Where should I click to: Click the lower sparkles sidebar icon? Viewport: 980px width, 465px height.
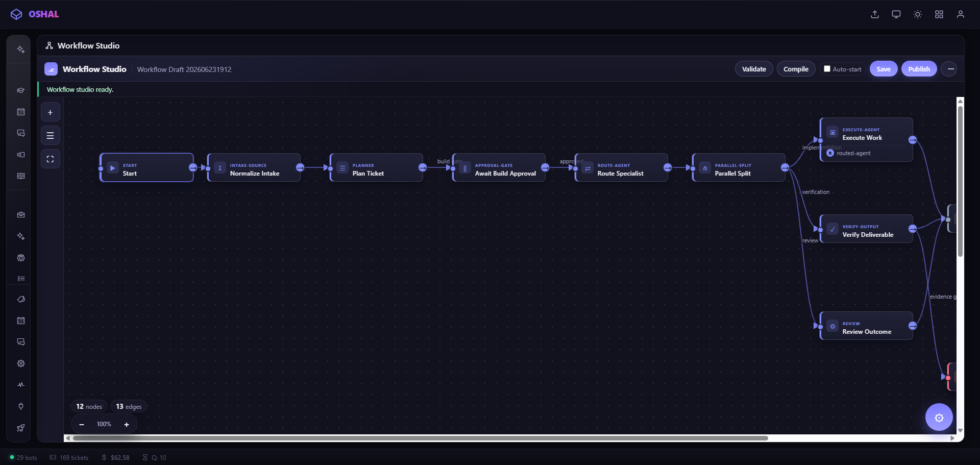pos(21,236)
